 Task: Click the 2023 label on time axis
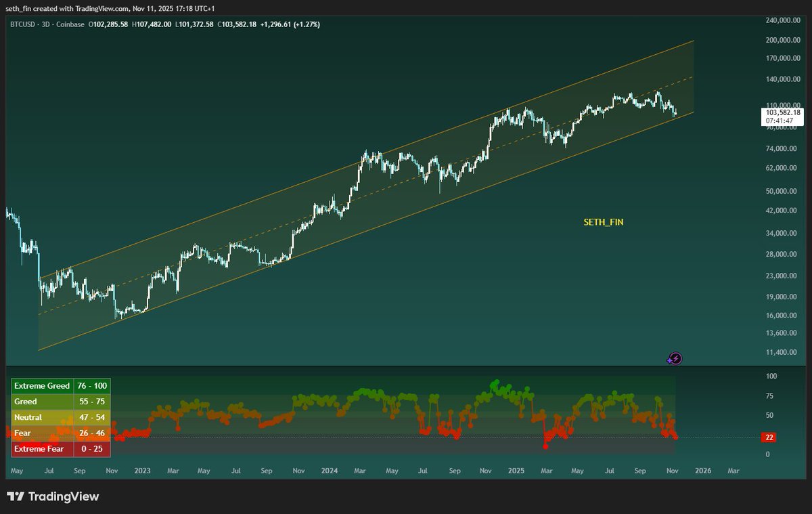[142, 470]
